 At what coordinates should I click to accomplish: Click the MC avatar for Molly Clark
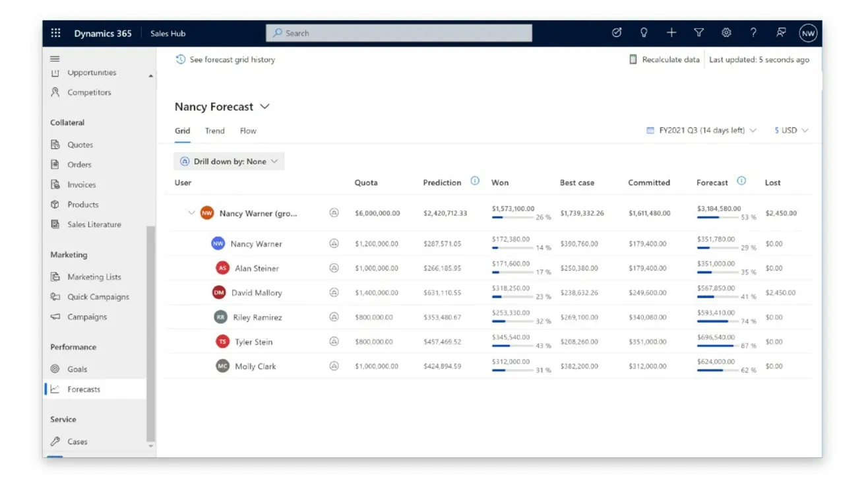click(x=222, y=366)
